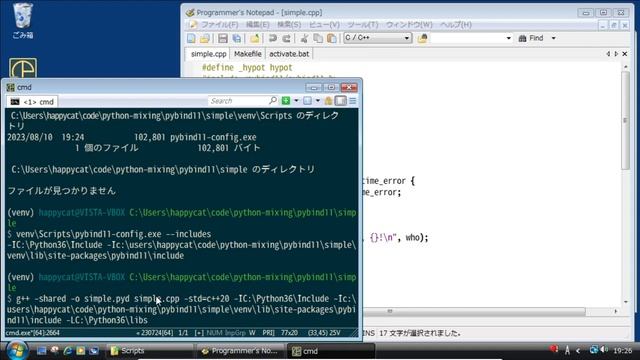Click the Copy icon in Programmer's Notepad
Viewport: 640px width, 360px height.
(x=318, y=38)
